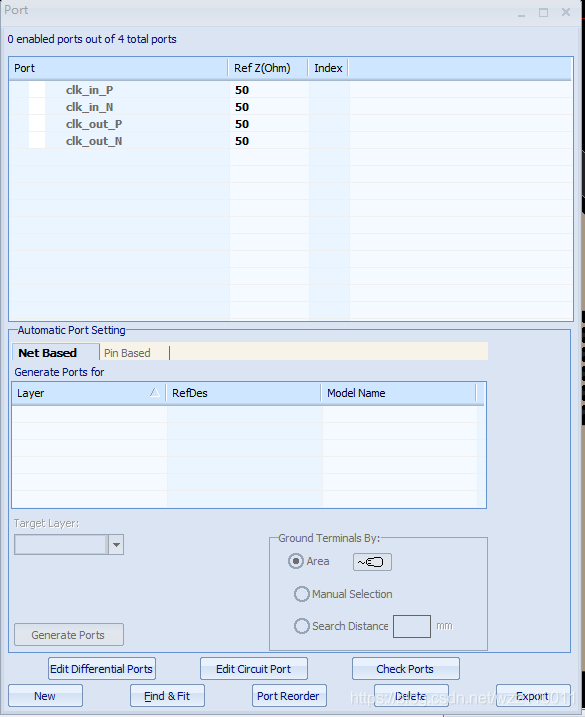Open the Target Layer dropdown

116,545
